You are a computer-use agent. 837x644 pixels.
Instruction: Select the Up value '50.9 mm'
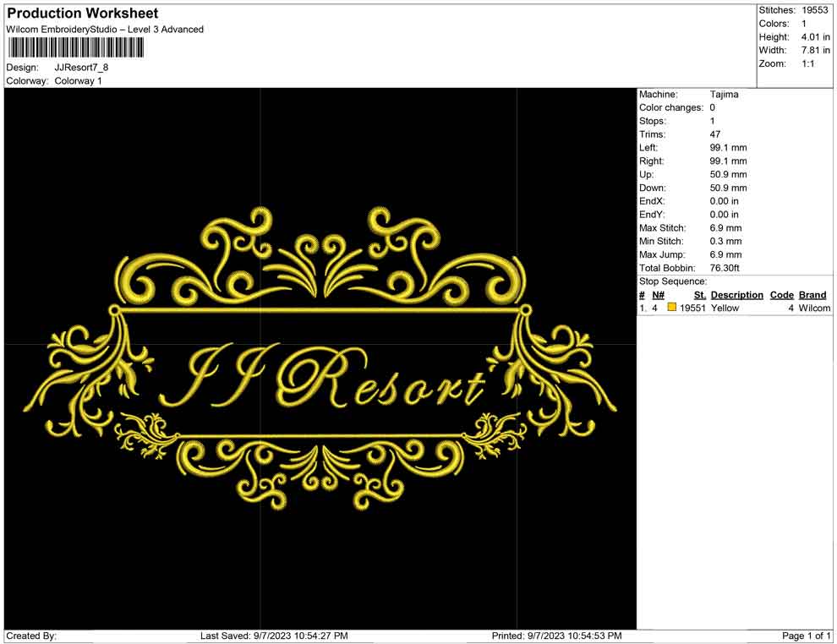(728, 174)
